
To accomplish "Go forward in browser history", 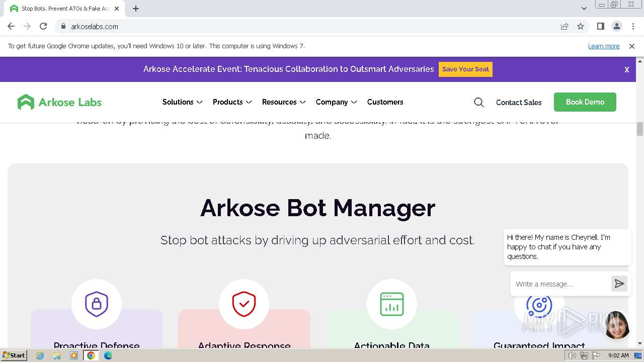I will (27, 26).
